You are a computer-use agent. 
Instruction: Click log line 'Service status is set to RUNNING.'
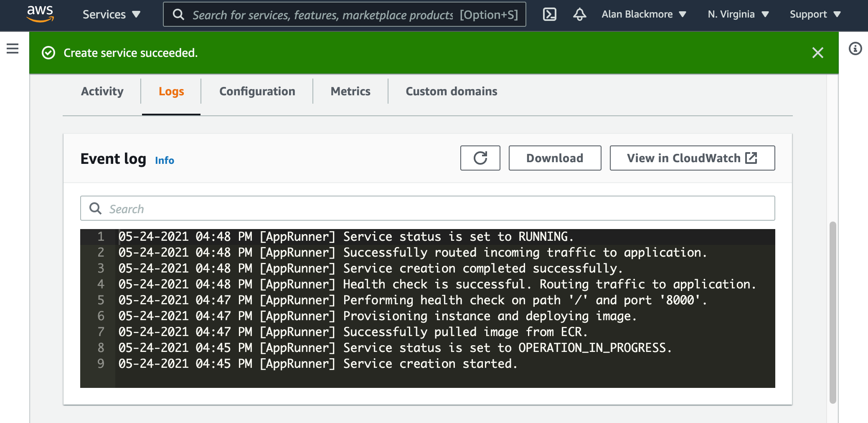(346, 237)
